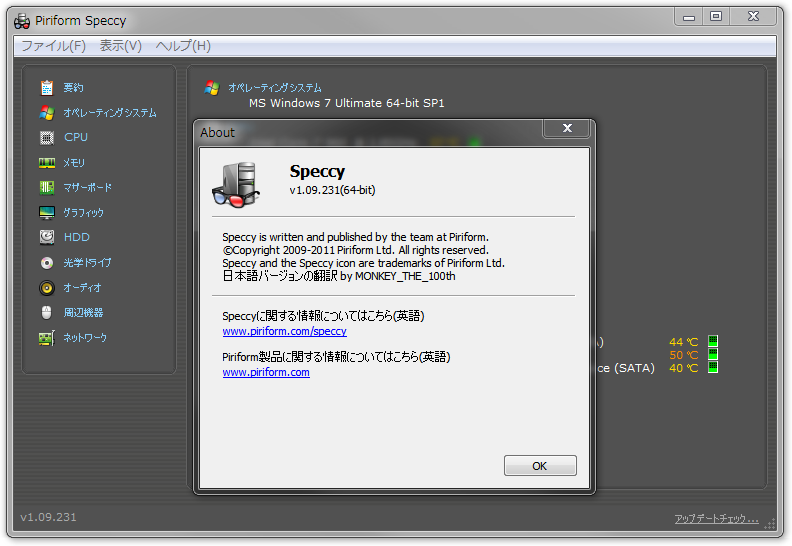This screenshot has height=546, width=792.
Task: Maximize the Piriform Speccy window
Action: coord(716,17)
